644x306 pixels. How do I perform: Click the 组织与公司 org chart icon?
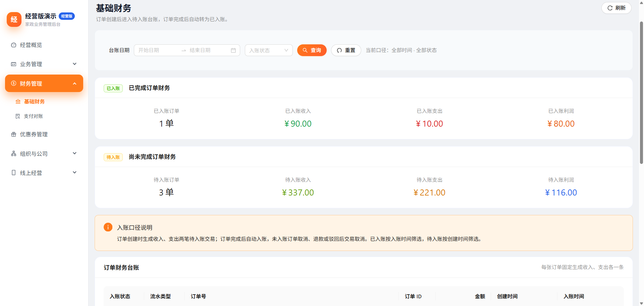[x=14, y=154]
